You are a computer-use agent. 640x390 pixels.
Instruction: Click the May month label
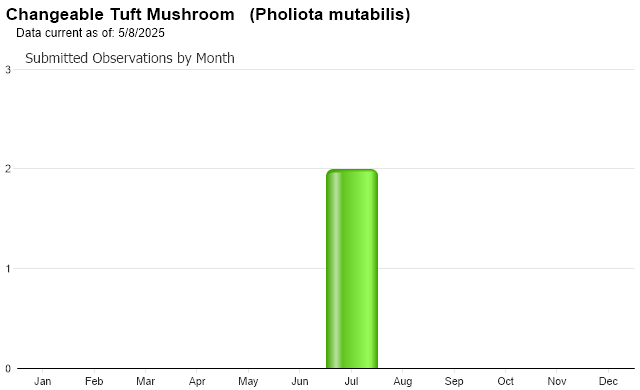[248, 381]
